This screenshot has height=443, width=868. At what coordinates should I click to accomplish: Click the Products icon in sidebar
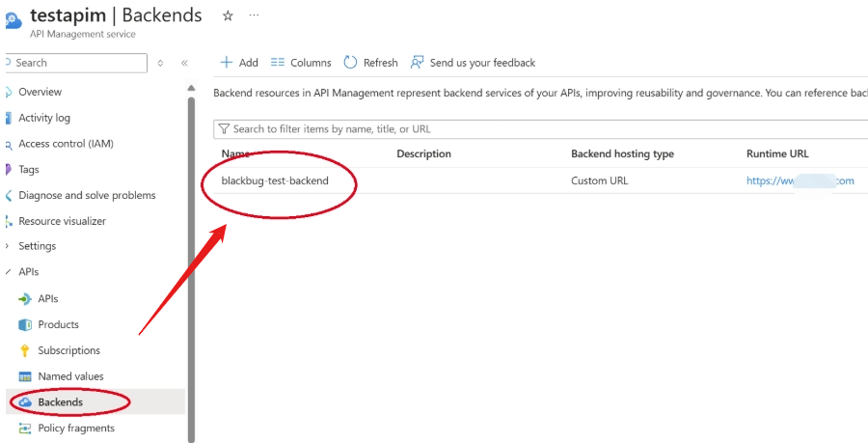(25, 324)
